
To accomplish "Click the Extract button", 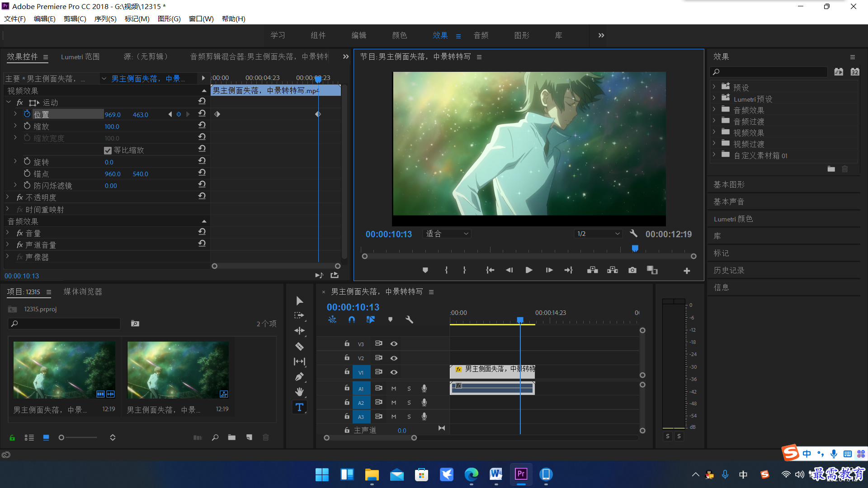I will click(x=613, y=270).
